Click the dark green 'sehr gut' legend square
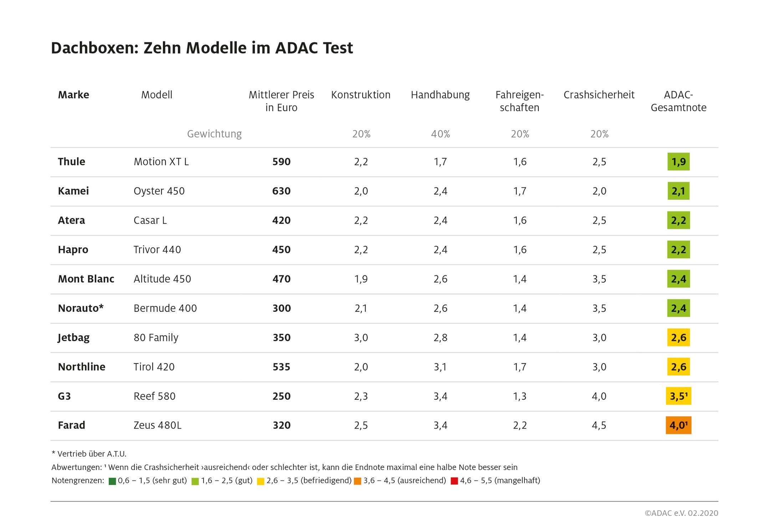 112,481
